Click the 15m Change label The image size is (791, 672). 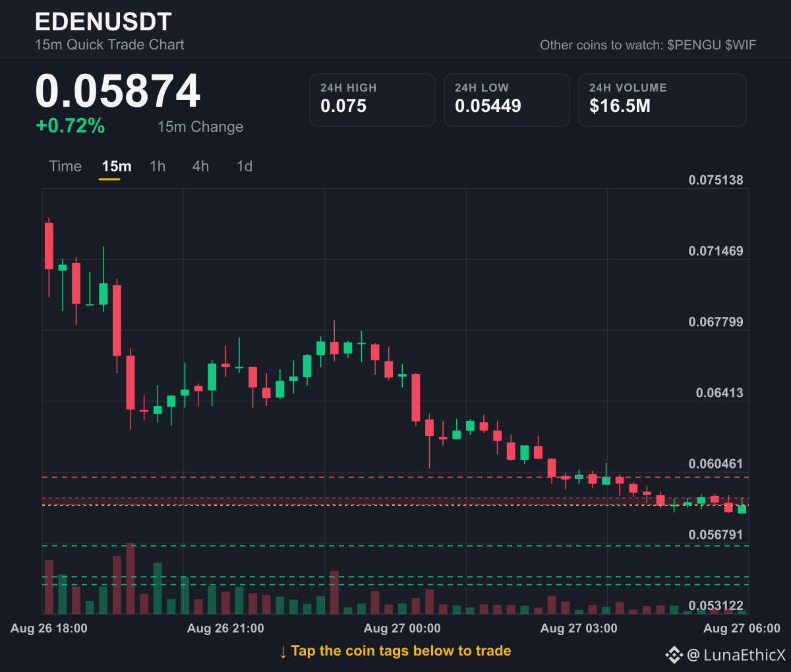click(200, 126)
